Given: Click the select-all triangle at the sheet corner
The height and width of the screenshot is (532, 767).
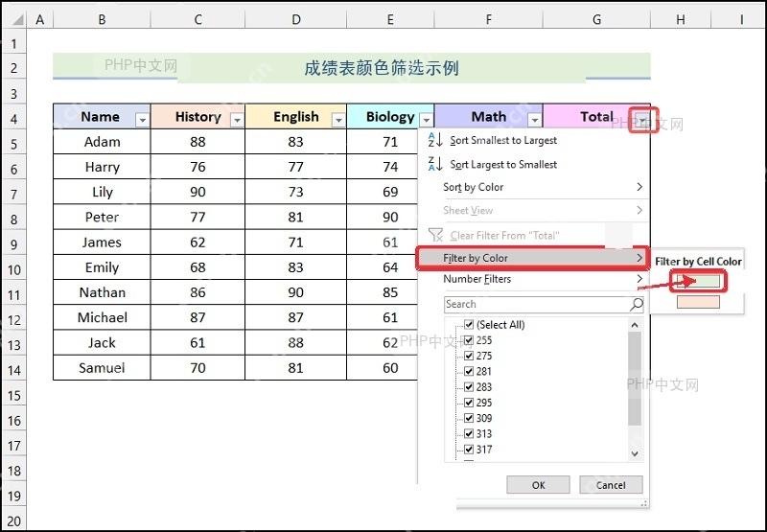Looking at the screenshot, I should tap(17, 19).
